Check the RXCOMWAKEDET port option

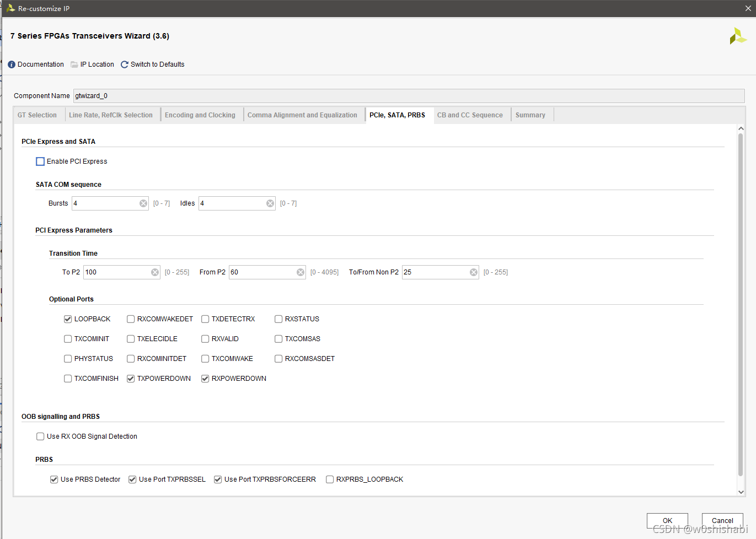(x=131, y=319)
